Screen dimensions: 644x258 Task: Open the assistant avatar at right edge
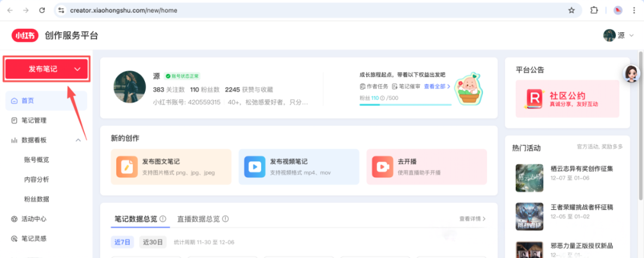point(631,74)
